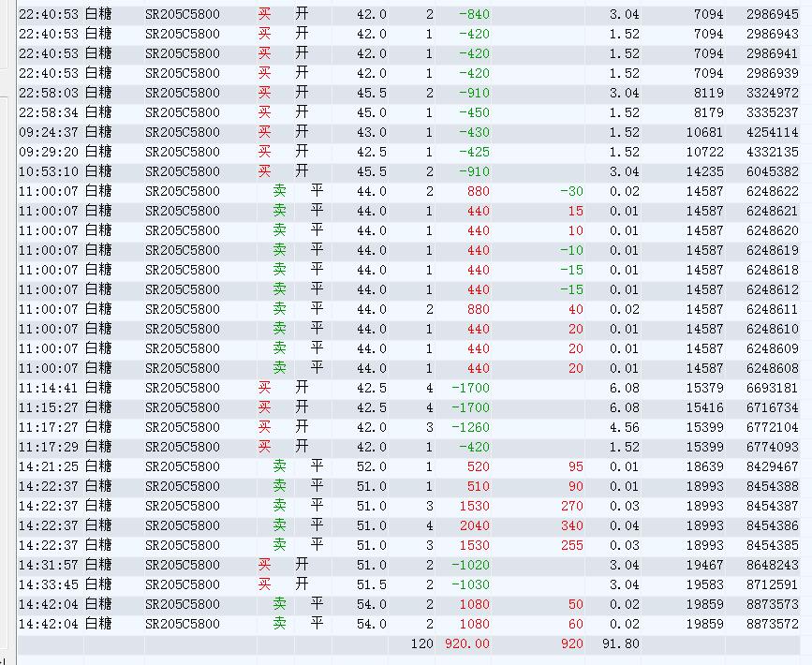Viewport: 812px width, 665px height.
Task: Select order number 2986941
Action: tap(772, 54)
